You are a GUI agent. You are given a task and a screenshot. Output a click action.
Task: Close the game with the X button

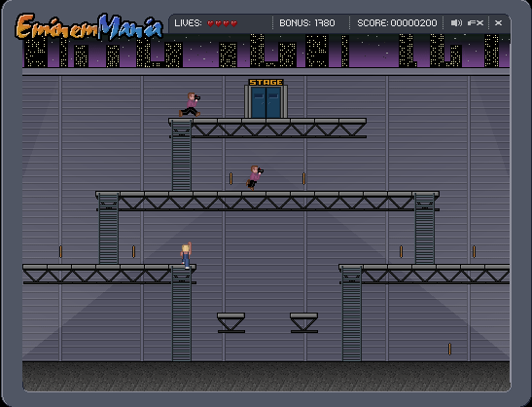498,22
